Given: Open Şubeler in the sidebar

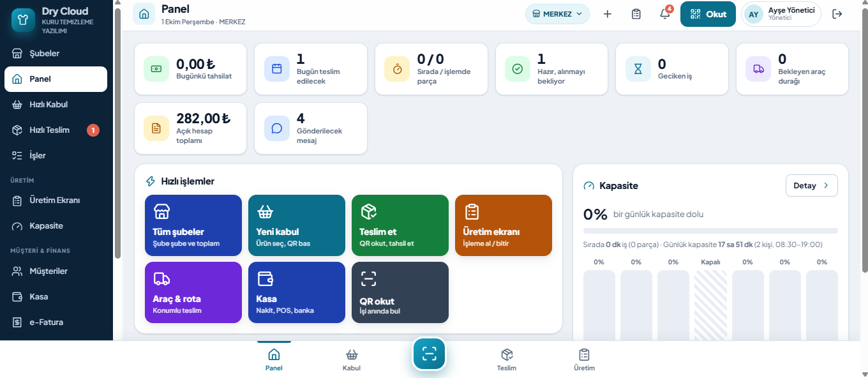Looking at the screenshot, I should click(x=56, y=54).
